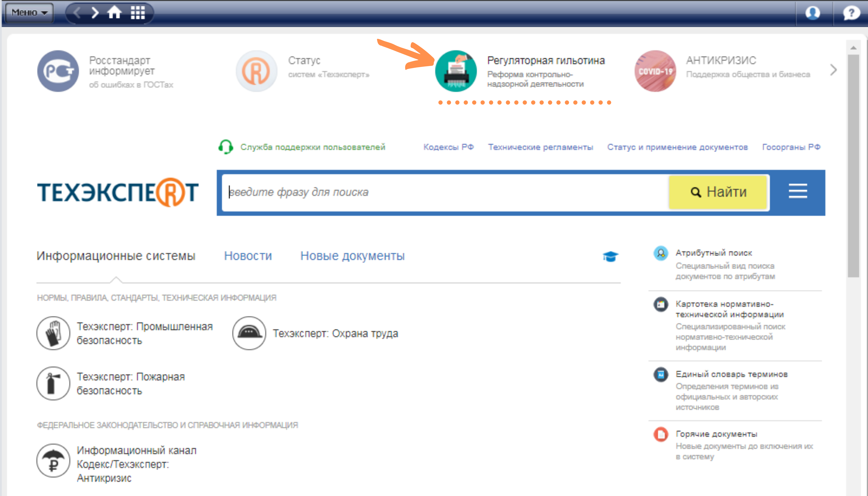
Task: Click the orange Статус R icon
Action: pyautogui.click(x=257, y=71)
